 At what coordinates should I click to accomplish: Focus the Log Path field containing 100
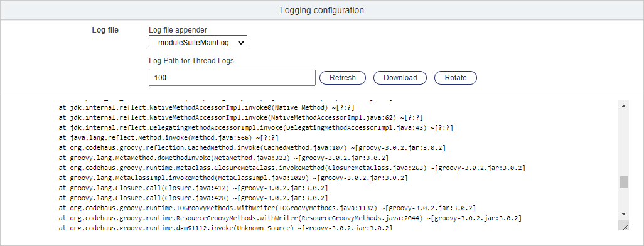pos(232,78)
